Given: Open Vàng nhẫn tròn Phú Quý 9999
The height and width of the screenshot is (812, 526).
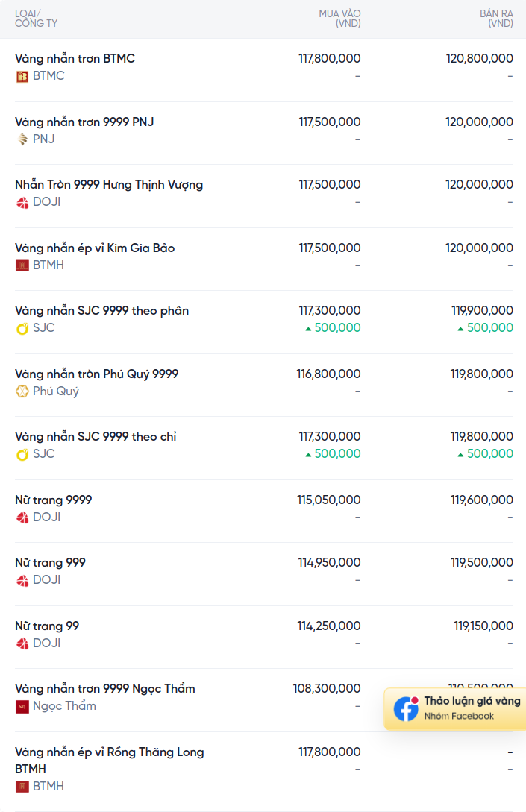Looking at the screenshot, I should 97,374.
